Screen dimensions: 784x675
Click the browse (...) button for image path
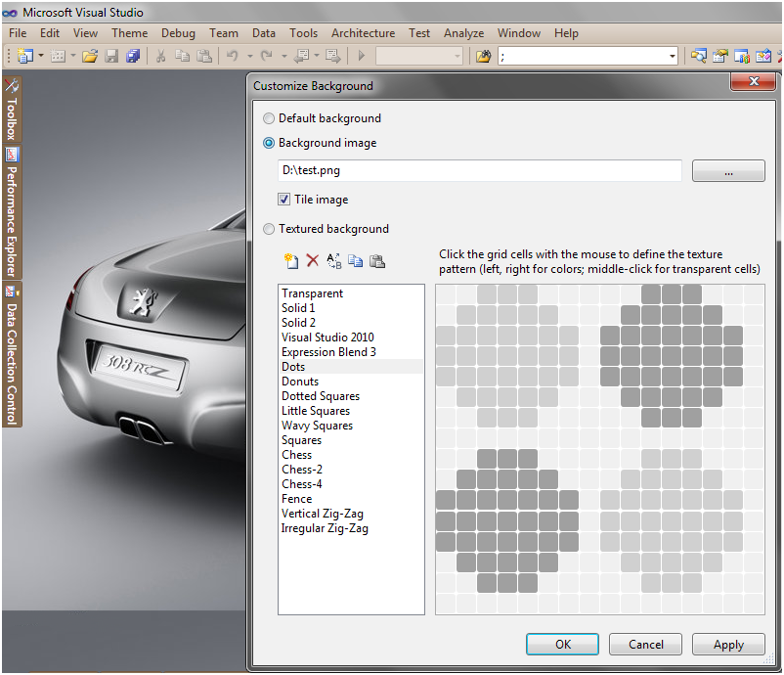728,170
